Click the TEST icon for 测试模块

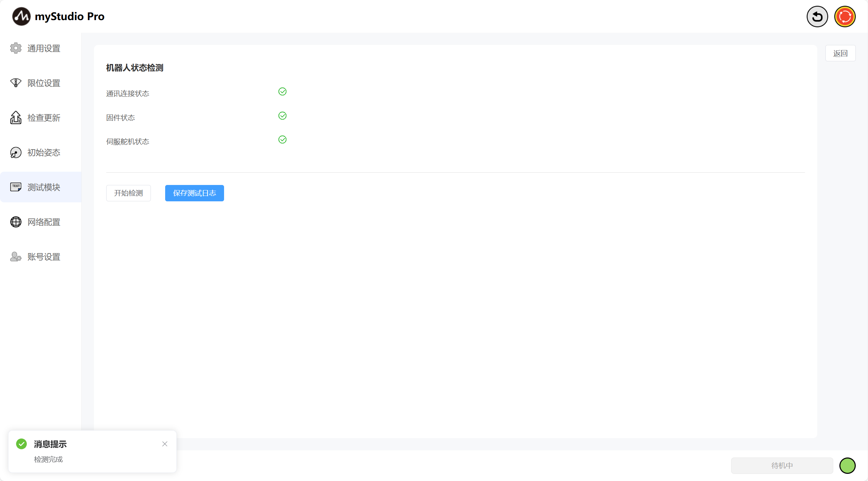click(x=16, y=187)
